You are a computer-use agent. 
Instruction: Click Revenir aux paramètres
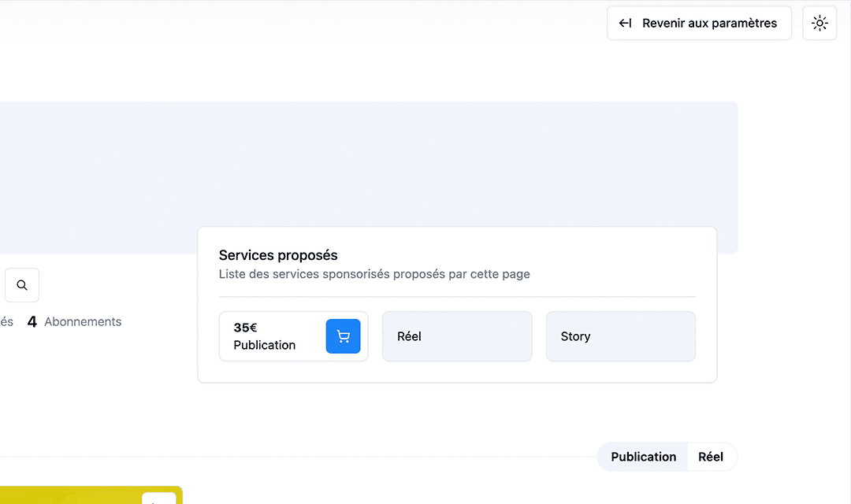tap(699, 23)
